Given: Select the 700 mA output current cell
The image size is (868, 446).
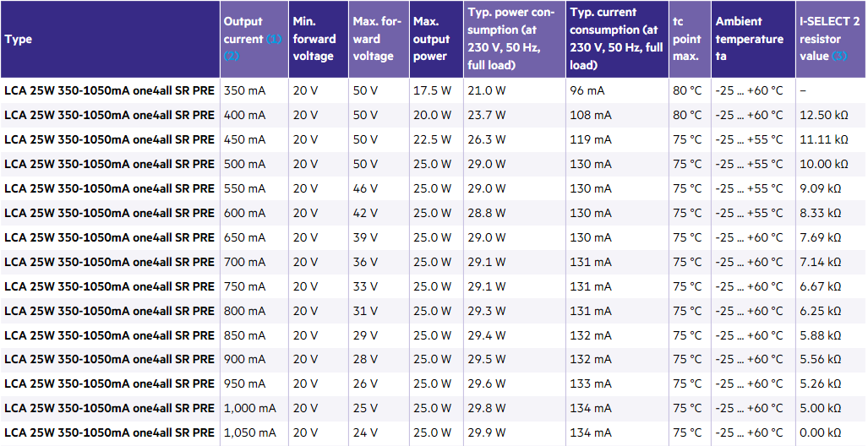Looking at the screenshot, I should tap(254, 262).
